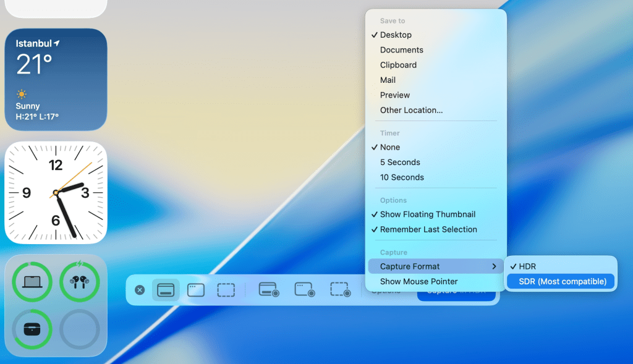Save screenshots to Clipboard
The image size is (633, 364).
(398, 65)
